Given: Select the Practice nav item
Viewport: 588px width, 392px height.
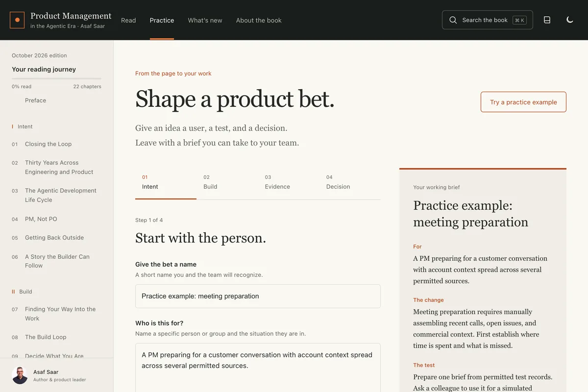Looking at the screenshot, I should click(x=162, y=20).
